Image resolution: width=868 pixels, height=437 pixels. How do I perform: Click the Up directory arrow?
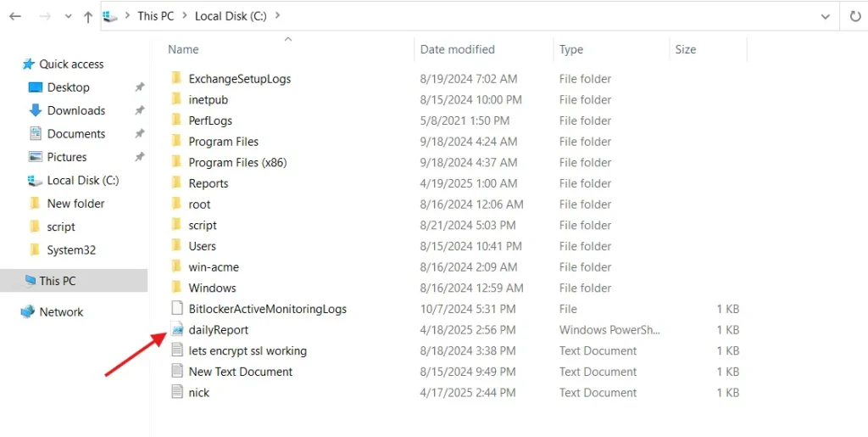tap(88, 16)
